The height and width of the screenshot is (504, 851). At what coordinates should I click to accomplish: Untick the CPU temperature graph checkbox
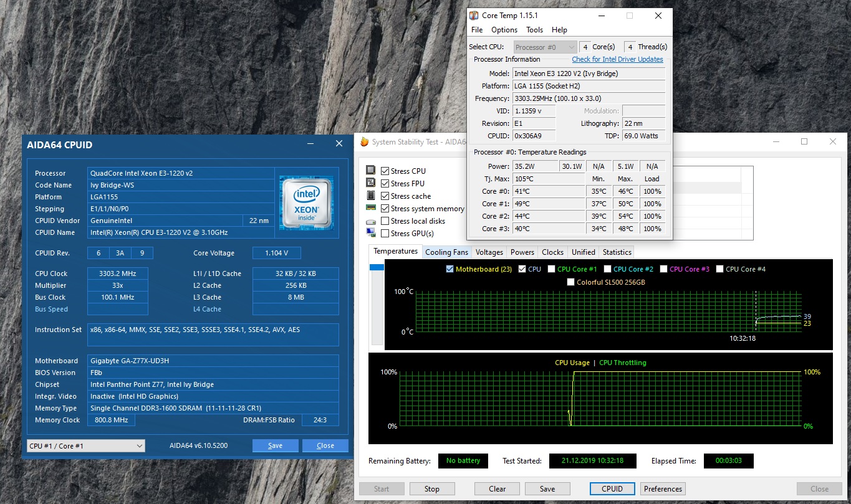522,269
